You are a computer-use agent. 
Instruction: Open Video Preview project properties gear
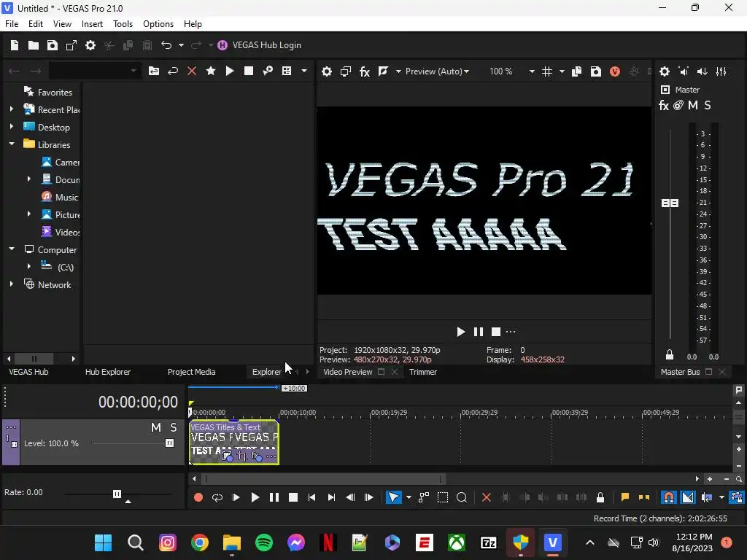327,71
